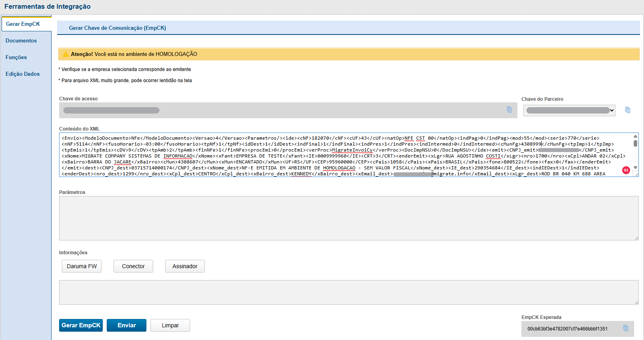Open the Chave do Parceiro dropdown

pos(569,110)
